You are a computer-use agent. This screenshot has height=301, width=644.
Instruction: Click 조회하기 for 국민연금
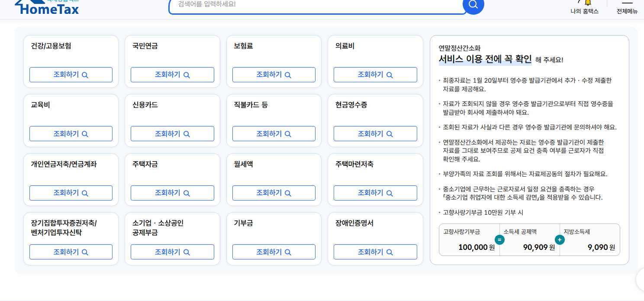click(x=172, y=74)
